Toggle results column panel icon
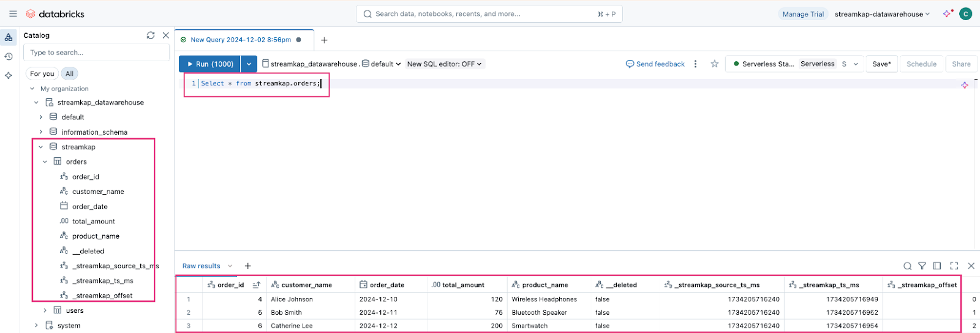980x333 pixels. (937, 266)
